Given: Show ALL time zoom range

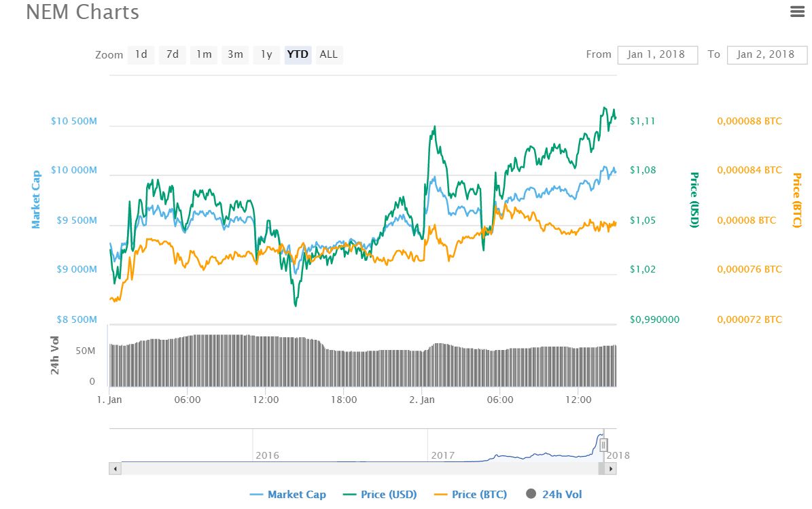Looking at the screenshot, I should pos(329,54).
